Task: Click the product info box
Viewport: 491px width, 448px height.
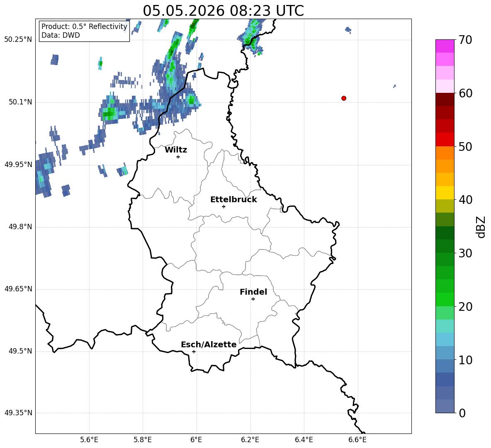Action: [84, 31]
